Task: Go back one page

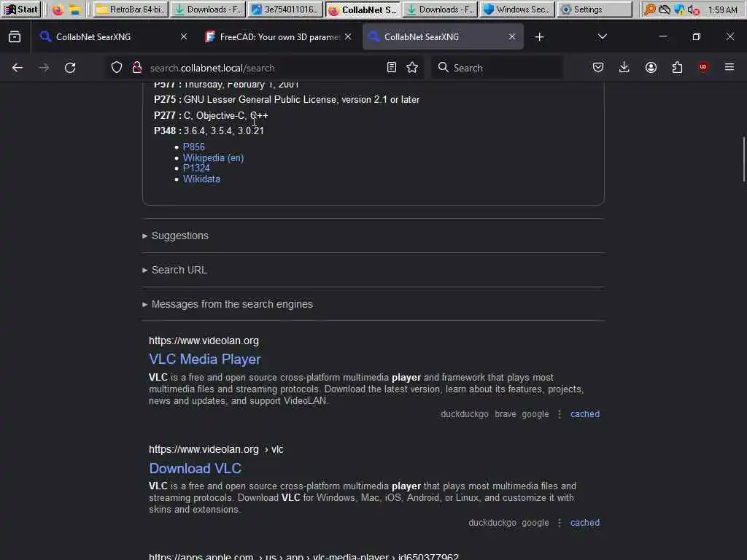Action: pyautogui.click(x=18, y=68)
